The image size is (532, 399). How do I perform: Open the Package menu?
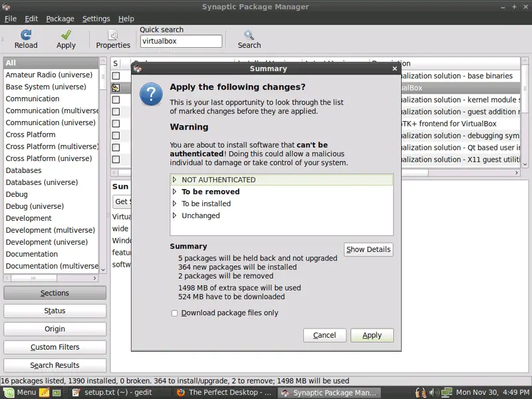pos(60,19)
